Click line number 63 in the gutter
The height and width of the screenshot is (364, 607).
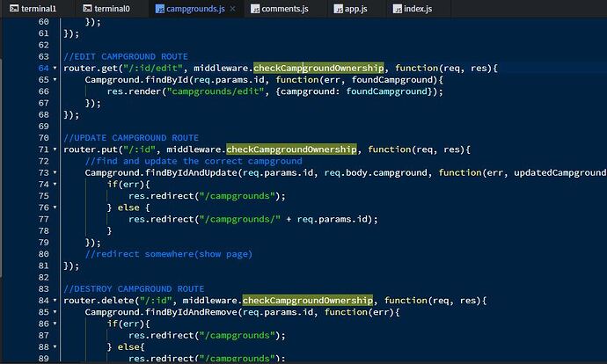(x=44, y=56)
